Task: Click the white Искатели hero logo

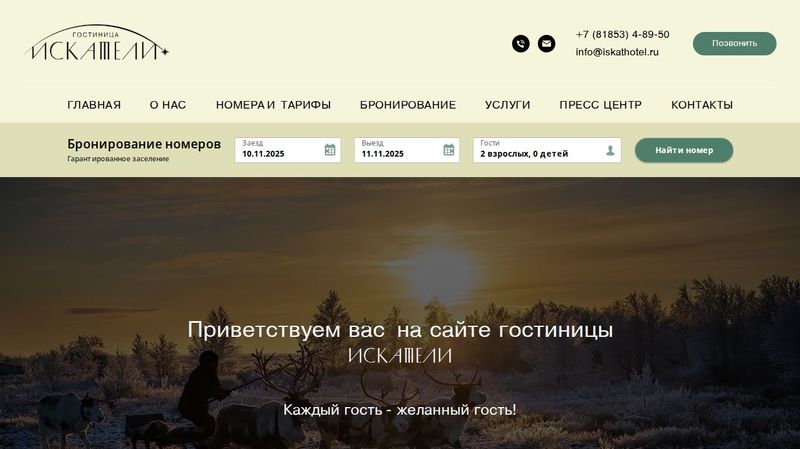Action: pyautogui.click(x=401, y=356)
